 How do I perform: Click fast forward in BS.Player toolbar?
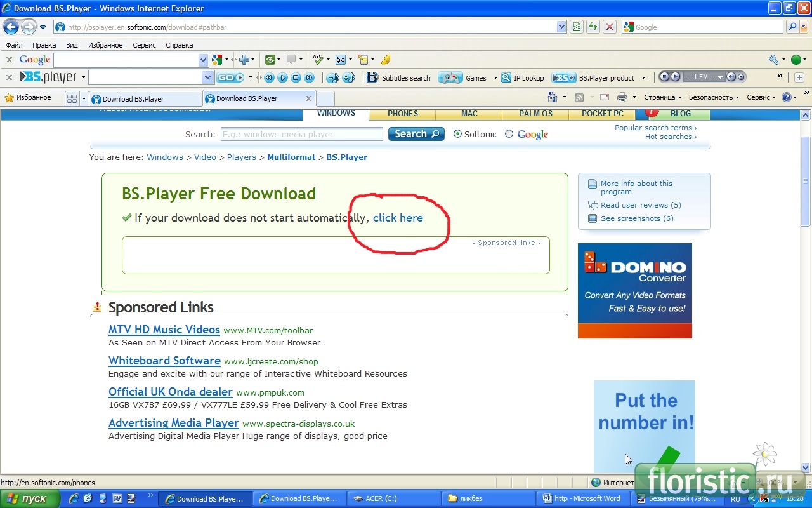click(x=310, y=77)
